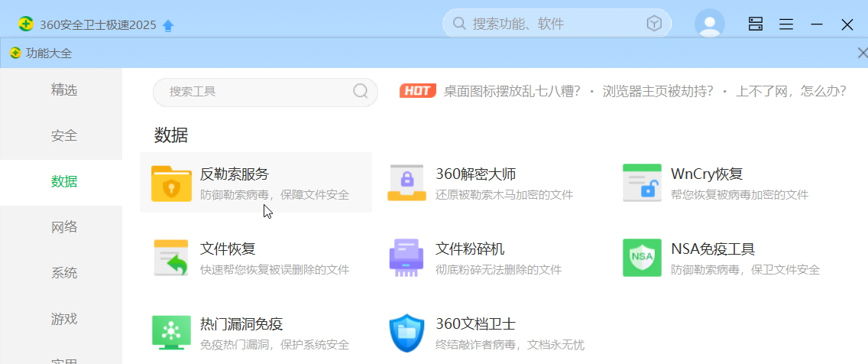Open the 文件恢复 green arrow icon
This screenshot has width=868, height=364.
[x=171, y=258]
